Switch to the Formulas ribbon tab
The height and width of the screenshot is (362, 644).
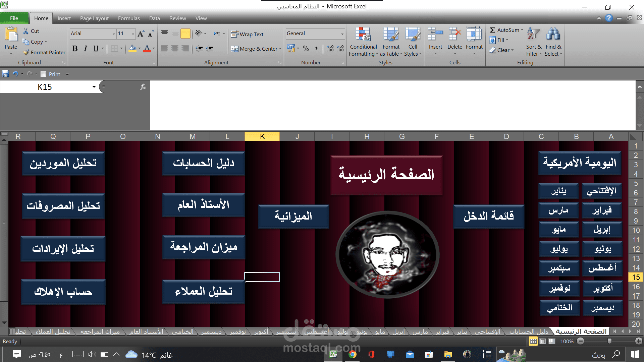tap(129, 18)
